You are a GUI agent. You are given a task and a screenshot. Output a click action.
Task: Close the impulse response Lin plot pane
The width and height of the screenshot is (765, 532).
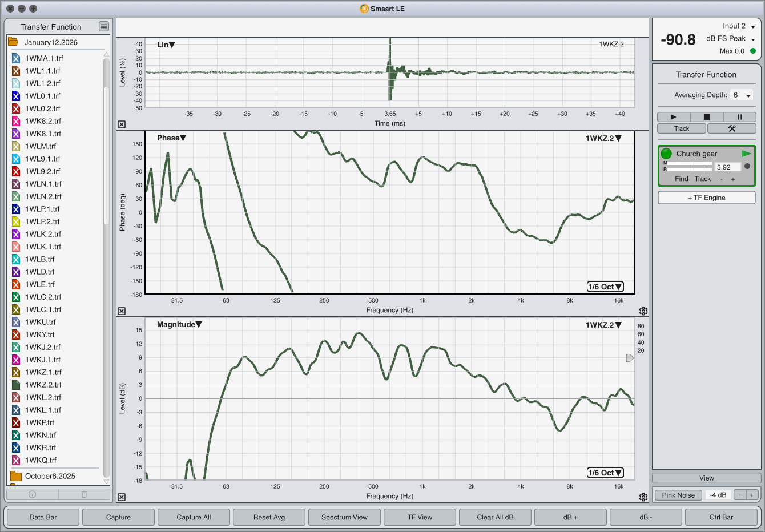coord(122,124)
